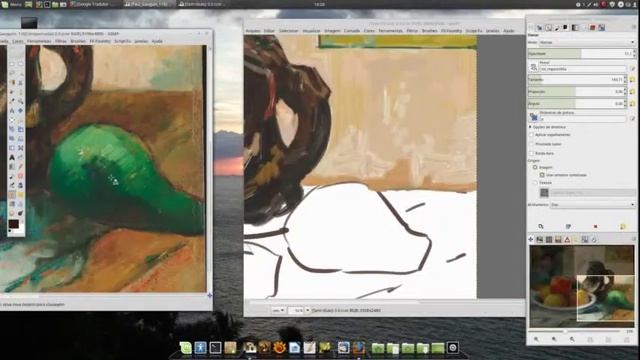Open Ajuda menu in left GIMP window
The image size is (640, 360).
coord(157,41)
